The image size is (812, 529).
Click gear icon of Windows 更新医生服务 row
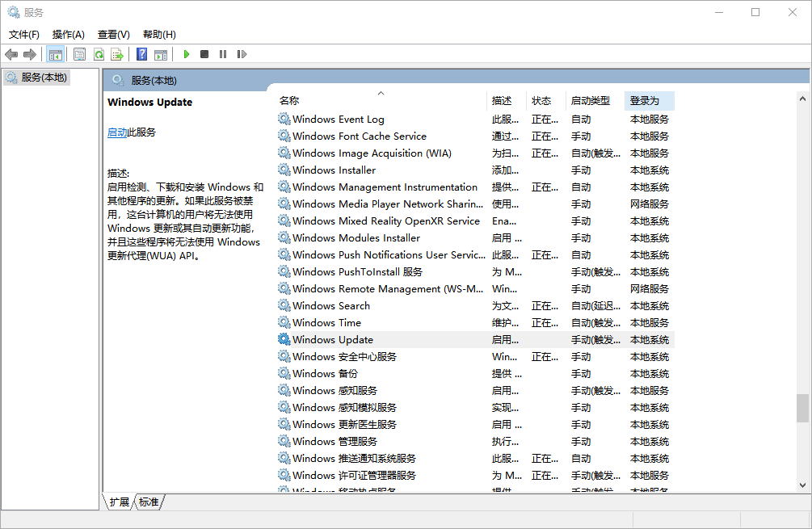tap(284, 425)
